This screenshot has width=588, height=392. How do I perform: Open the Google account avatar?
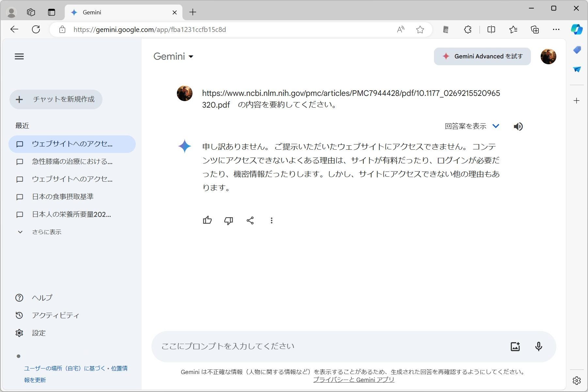pyautogui.click(x=549, y=56)
